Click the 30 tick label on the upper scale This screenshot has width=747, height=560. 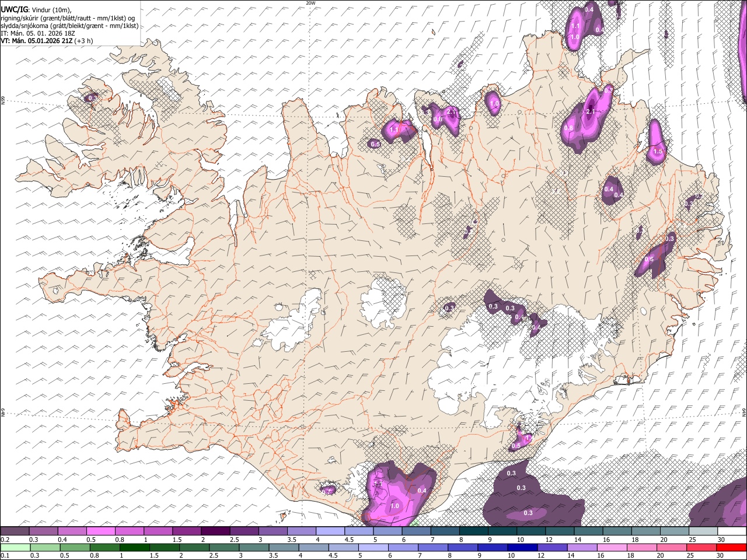pos(721,540)
